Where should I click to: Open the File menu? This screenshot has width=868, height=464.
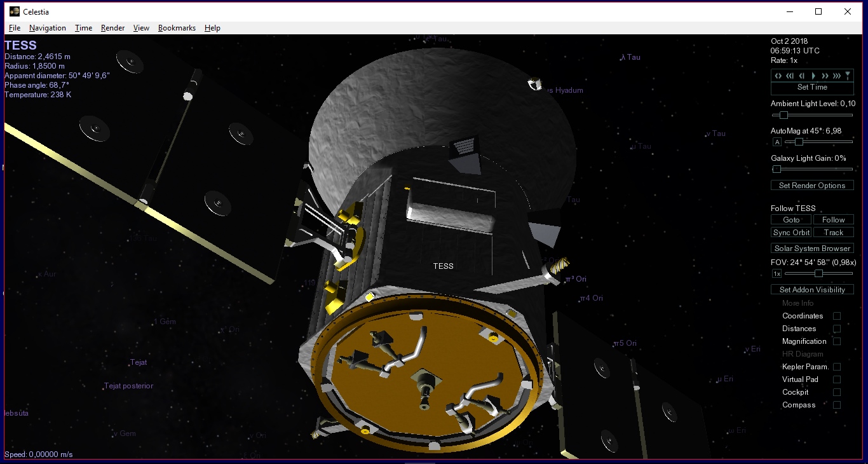pyautogui.click(x=15, y=28)
